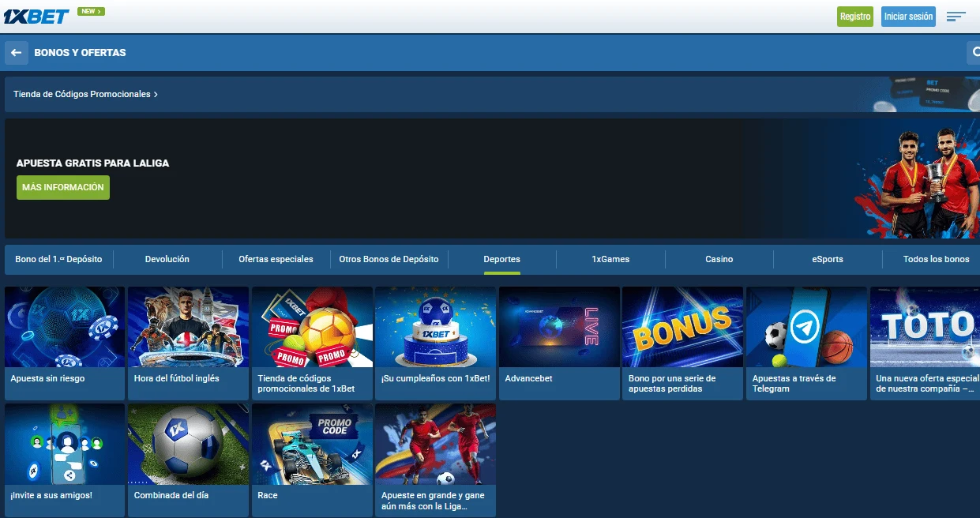Open the Casino tab

pyautogui.click(x=719, y=259)
